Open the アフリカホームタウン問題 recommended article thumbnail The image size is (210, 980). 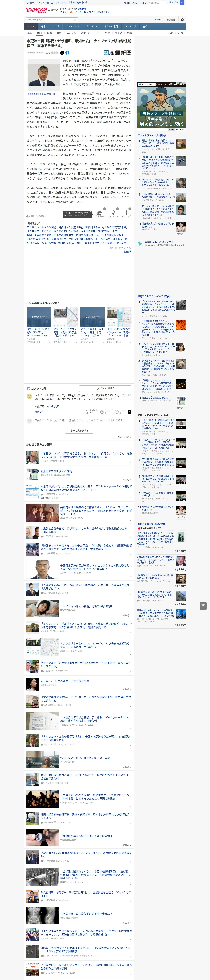coord(66,317)
